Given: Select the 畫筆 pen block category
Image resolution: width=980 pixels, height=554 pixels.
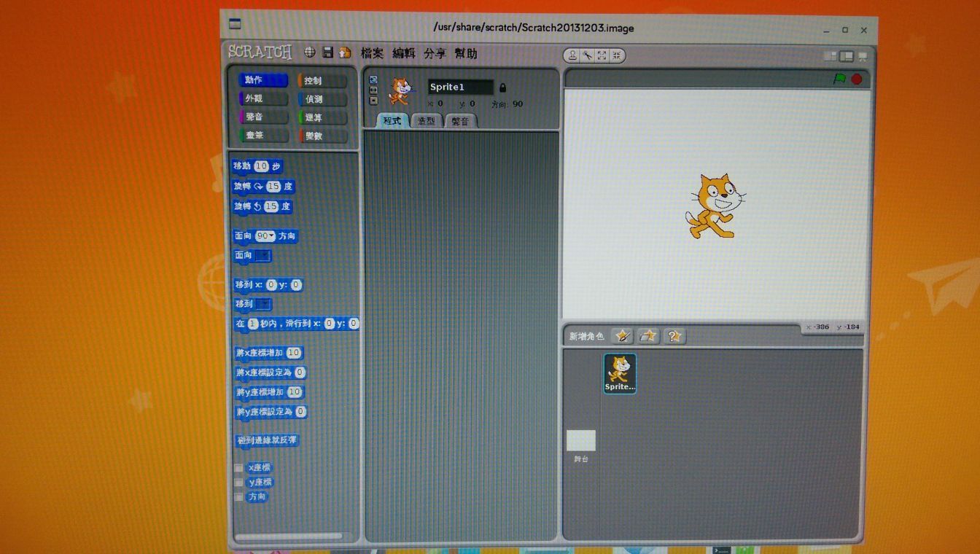Looking at the screenshot, I should [x=263, y=136].
